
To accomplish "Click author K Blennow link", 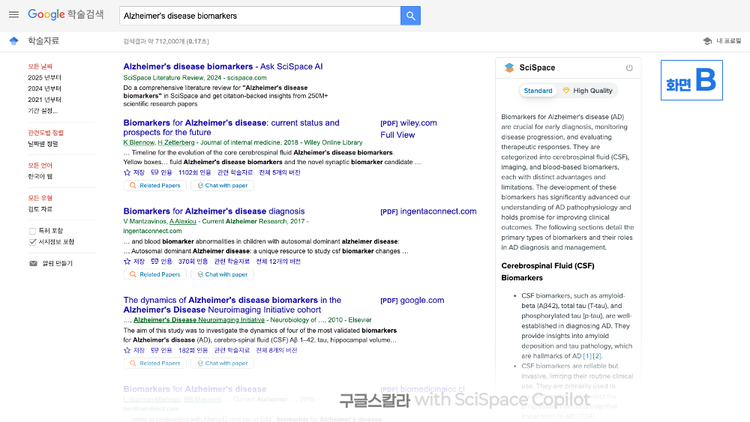I will point(139,143).
